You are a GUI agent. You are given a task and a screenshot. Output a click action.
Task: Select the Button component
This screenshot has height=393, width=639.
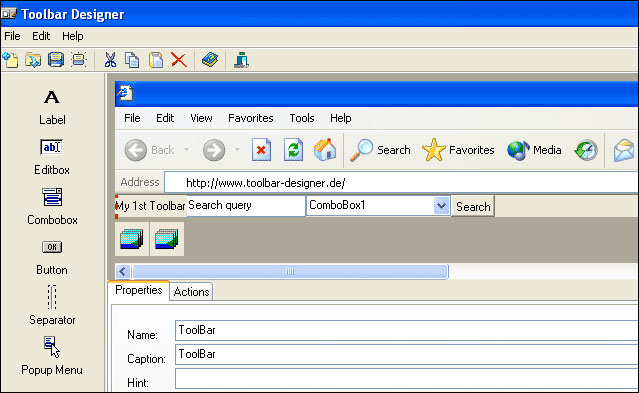[52, 258]
